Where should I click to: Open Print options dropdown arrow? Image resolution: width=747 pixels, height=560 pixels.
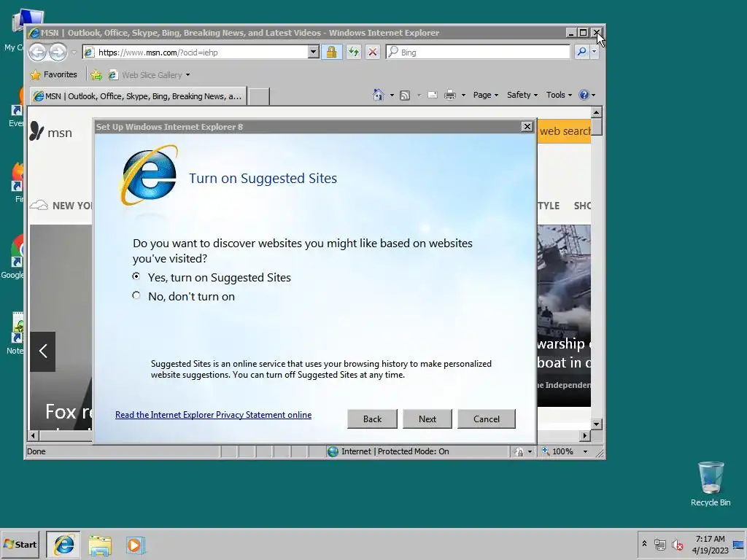463,96
